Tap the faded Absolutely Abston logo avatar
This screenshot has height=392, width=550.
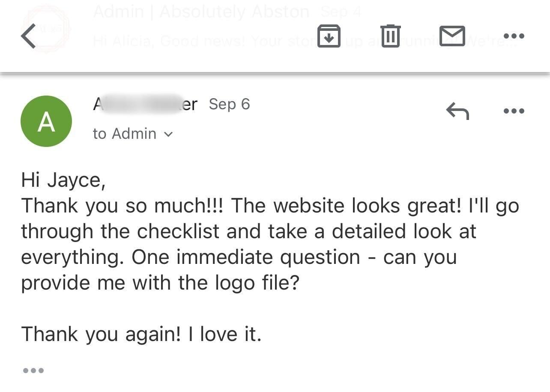46,29
